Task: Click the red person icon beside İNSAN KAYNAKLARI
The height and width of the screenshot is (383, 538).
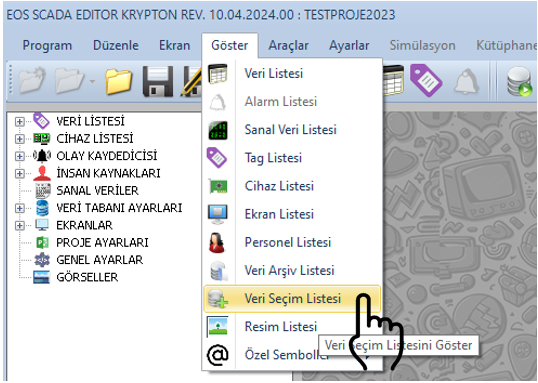Action: (42, 173)
